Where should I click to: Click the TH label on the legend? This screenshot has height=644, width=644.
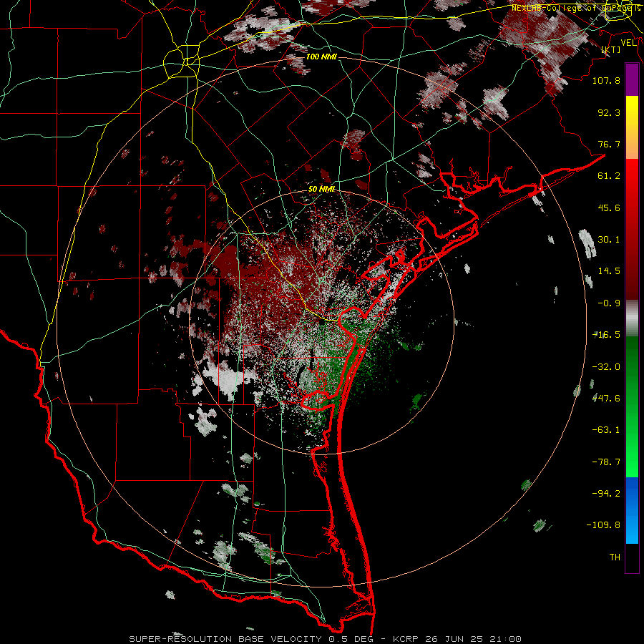click(615, 557)
